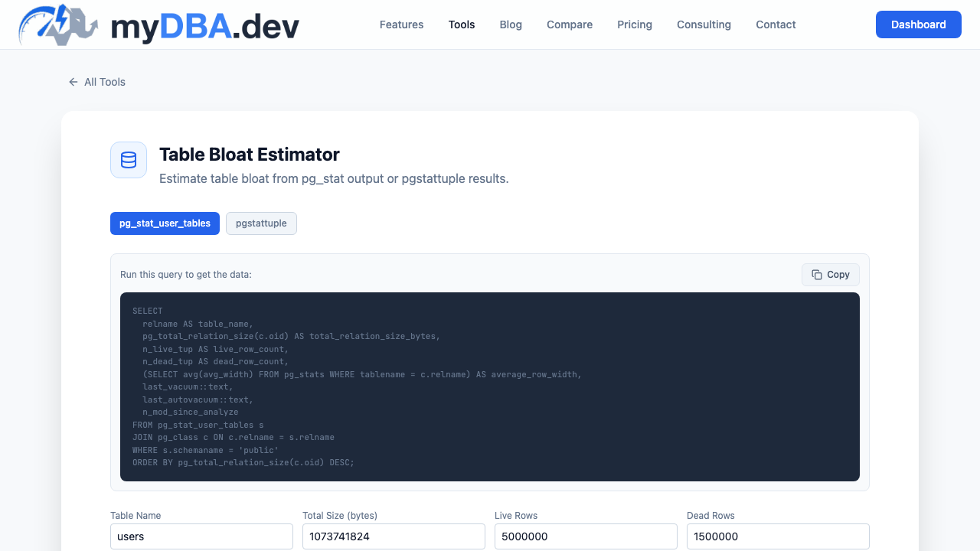This screenshot has height=551, width=980.
Task: Click the myDBA.dev elephant logo
Action: coord(59,24)
